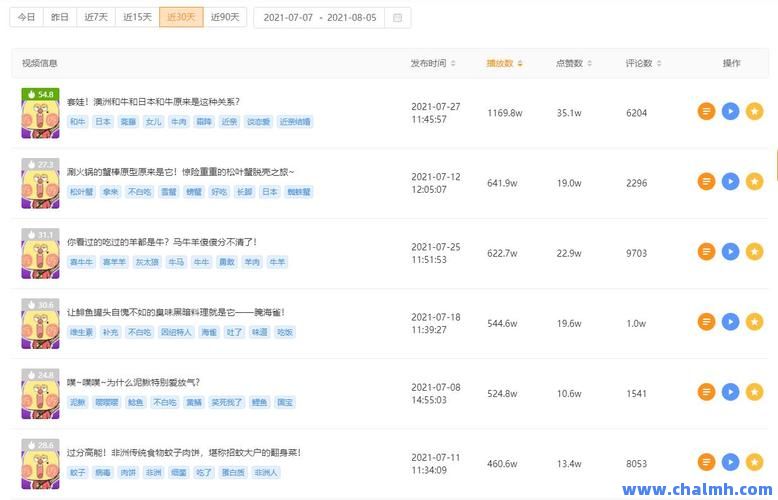Star the video with 641.9w plays
778x500 pixels.
click(x=754, y=182)
